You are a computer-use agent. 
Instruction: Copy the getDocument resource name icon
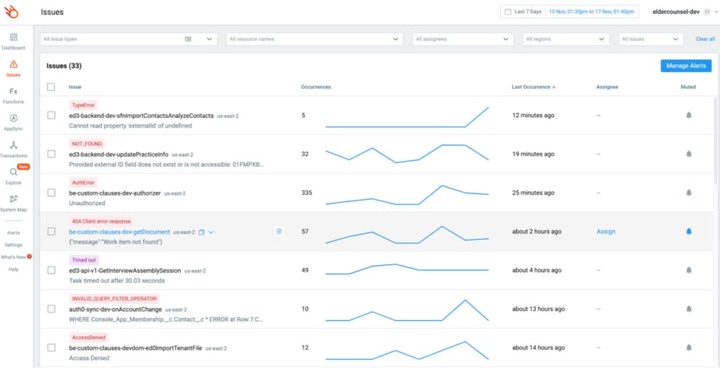201,232
